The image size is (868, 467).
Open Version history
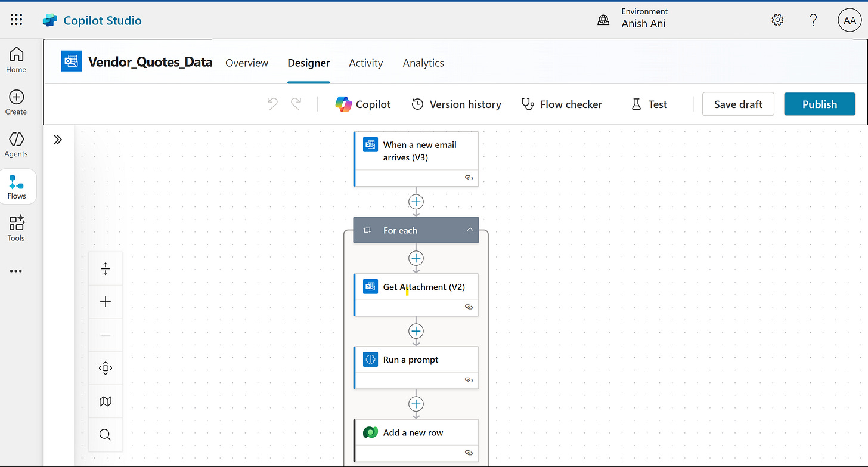coord(456,104)
